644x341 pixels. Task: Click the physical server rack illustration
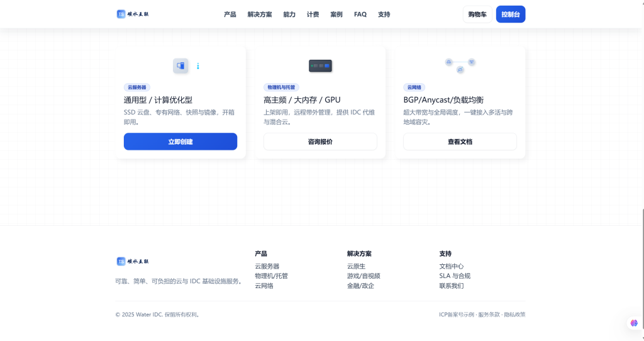point(320,65)
